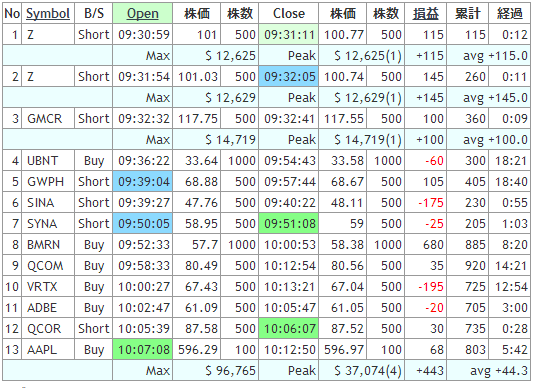Select green close time 10:06:07

(289, 329)
